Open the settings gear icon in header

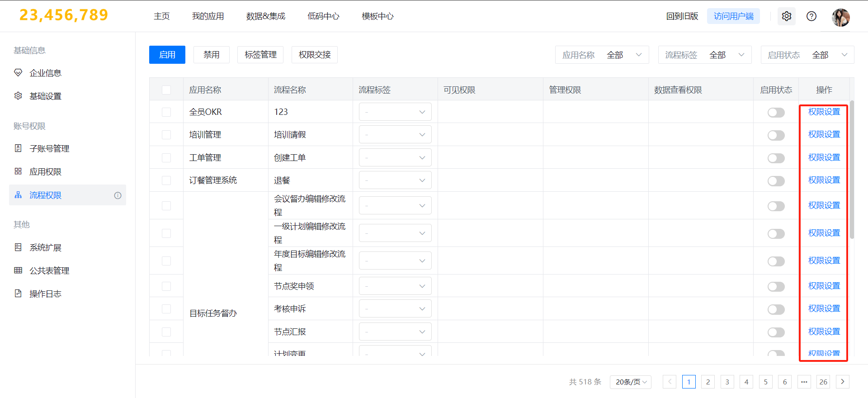pos(787,16)
